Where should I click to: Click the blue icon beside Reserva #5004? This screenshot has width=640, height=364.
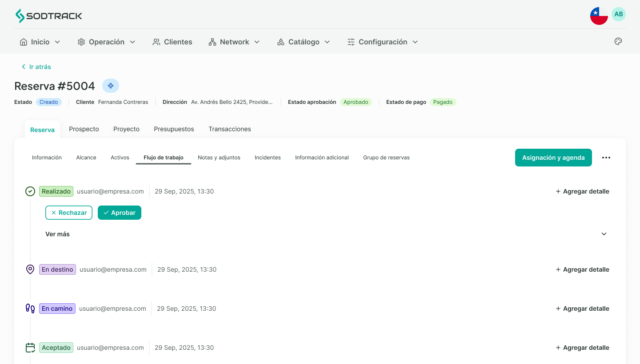click(x=110, y=85)
